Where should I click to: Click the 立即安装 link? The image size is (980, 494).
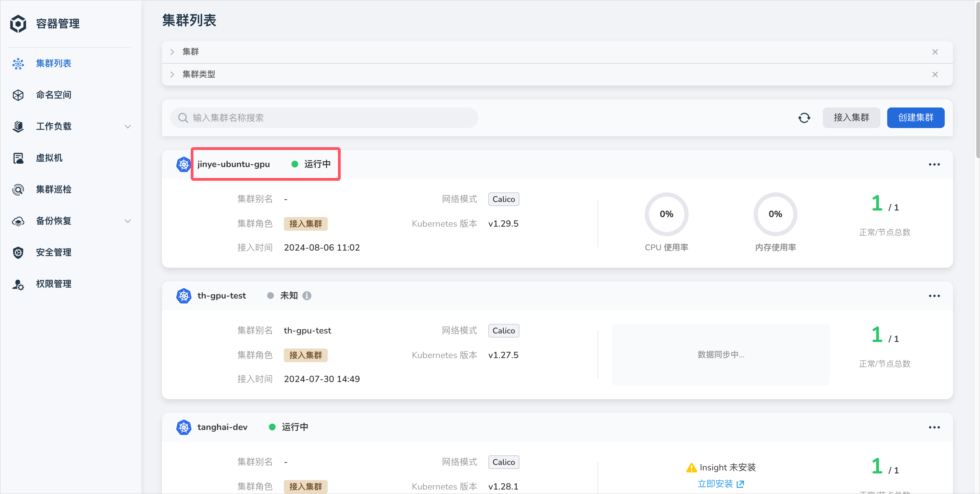click(715, 484)
